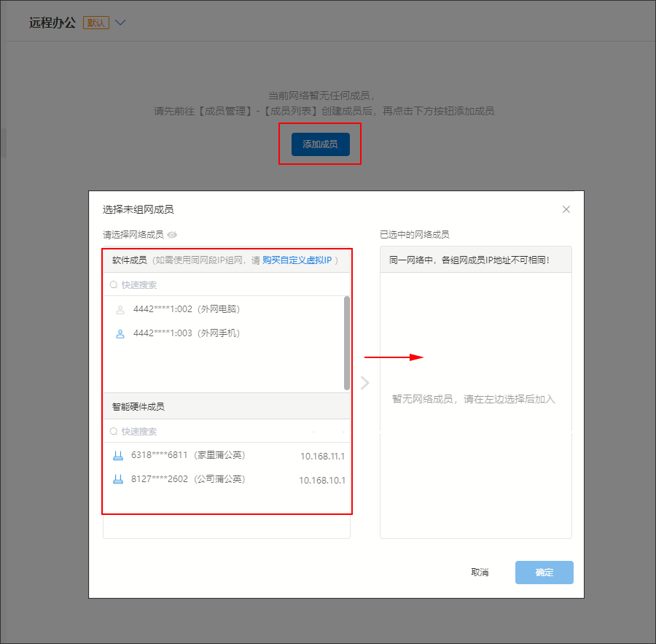Click the search icon in 智能硬件成员 search
Image resolution: width=656 pixels, height=644 pixels.
point(114,431)
